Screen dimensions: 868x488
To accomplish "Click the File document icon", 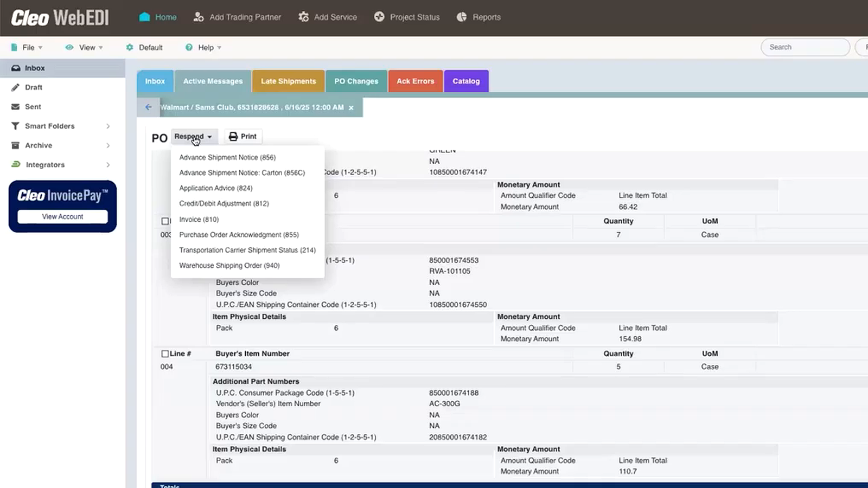I will (x=15, y=47).
